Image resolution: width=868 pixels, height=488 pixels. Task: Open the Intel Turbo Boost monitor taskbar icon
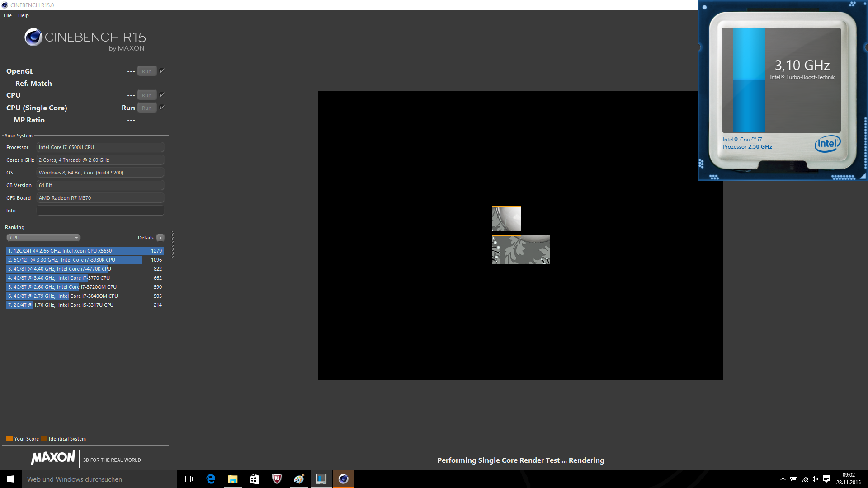(321, 479)
